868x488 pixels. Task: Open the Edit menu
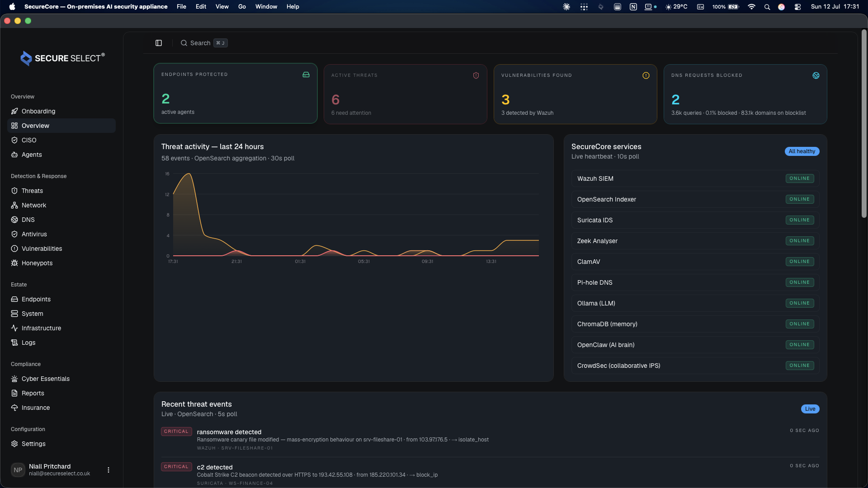(201, 7)
